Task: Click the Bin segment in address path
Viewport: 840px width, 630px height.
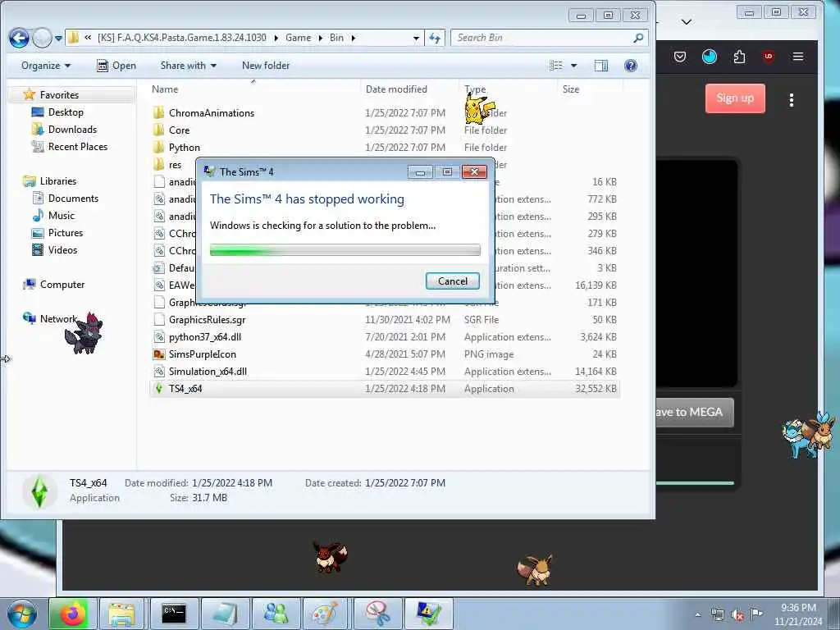Action: tap(336, 38)
